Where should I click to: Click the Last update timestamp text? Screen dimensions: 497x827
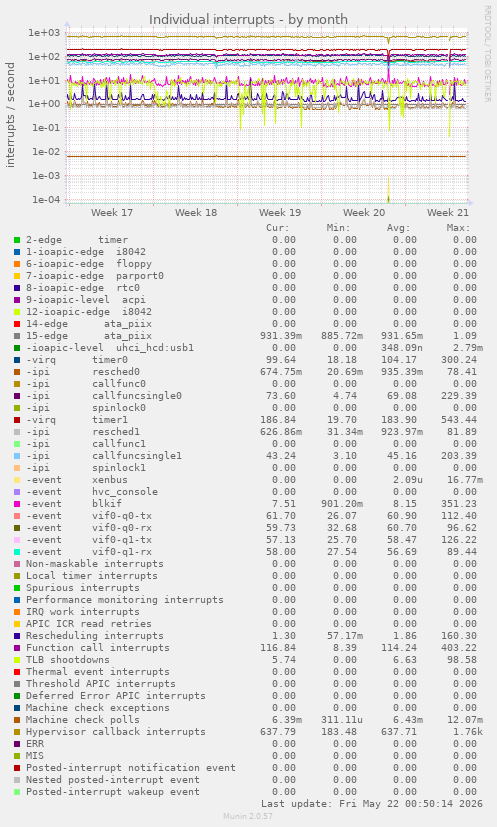pyautogui.click(x=372, y=804)
